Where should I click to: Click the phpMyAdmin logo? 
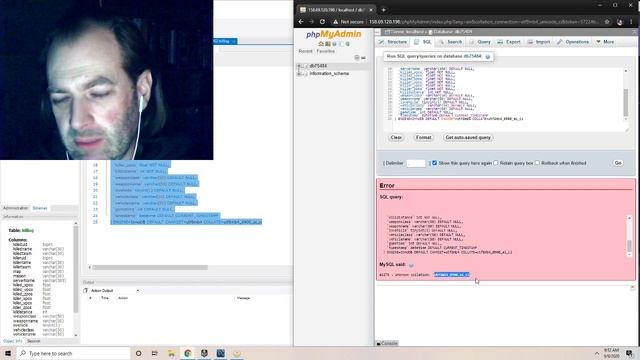point(334,34)
